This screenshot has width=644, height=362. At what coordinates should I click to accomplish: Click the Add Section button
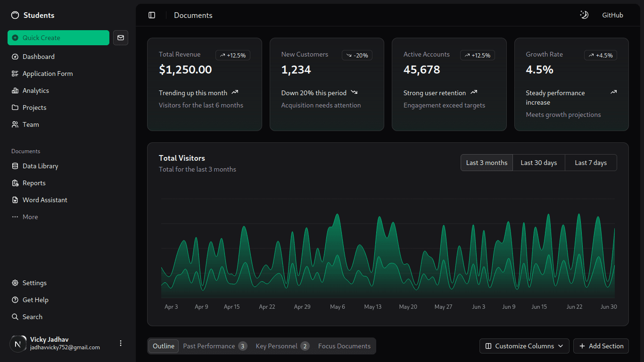click(x=601, y=346)
